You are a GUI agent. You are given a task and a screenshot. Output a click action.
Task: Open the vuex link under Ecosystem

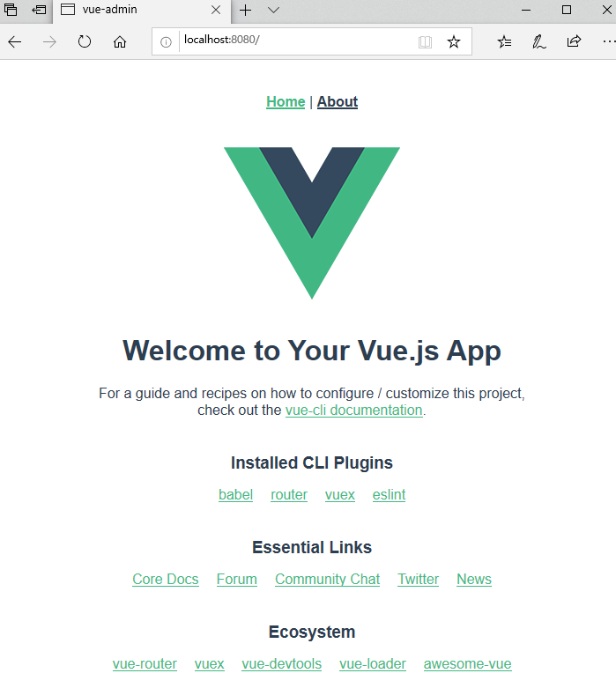(x=210, y=664)
